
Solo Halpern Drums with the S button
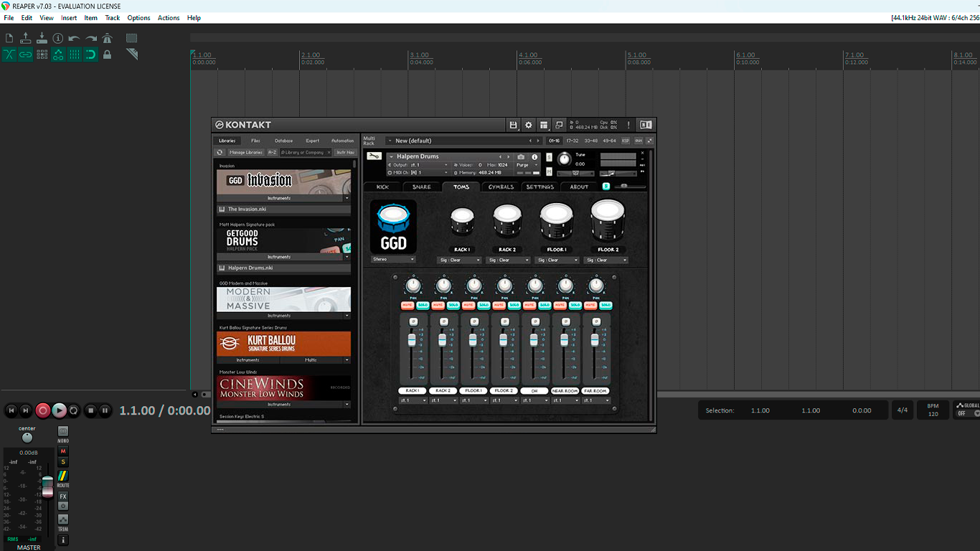[549, 157]
